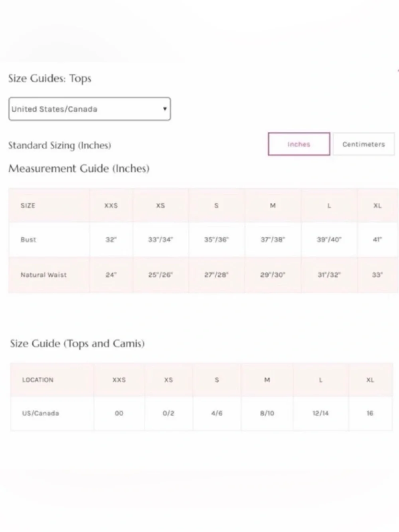Image resolution: width=399 pixels, height=532 pixels.
Task: Click the 12/14 size cell for L
Action: [x=320, y=413]
